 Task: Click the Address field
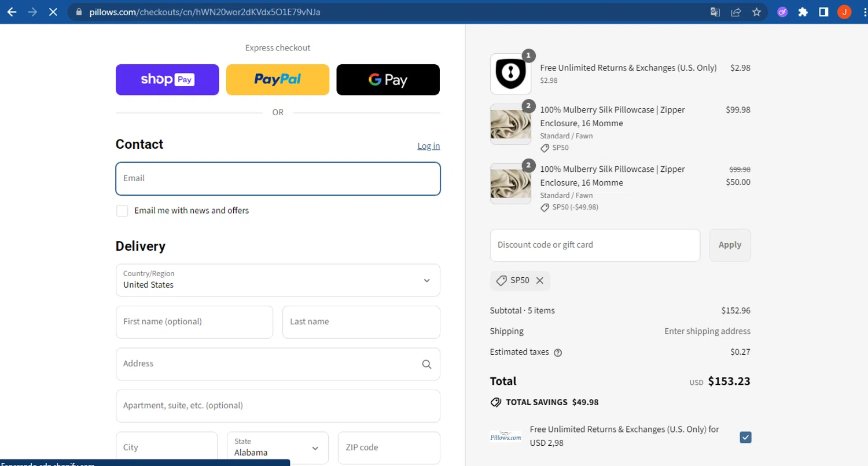coord(278,364)
